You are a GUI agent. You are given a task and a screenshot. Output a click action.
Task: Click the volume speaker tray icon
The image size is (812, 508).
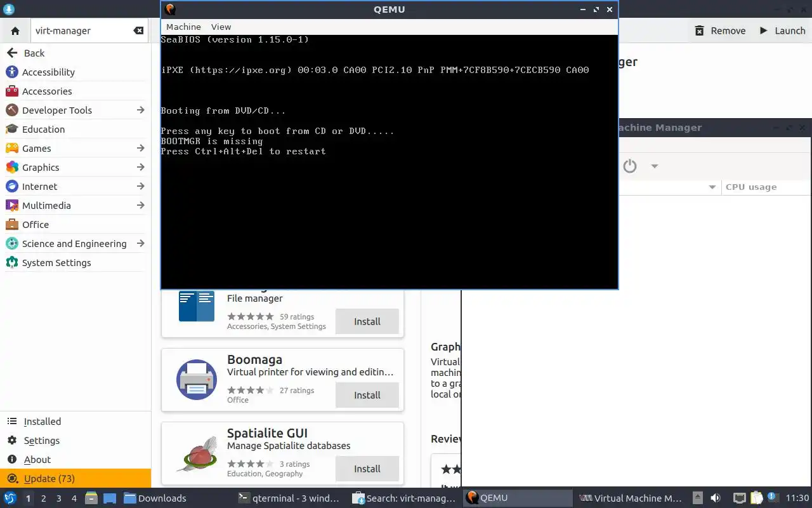pyautogui.click(x=716, y=498)
